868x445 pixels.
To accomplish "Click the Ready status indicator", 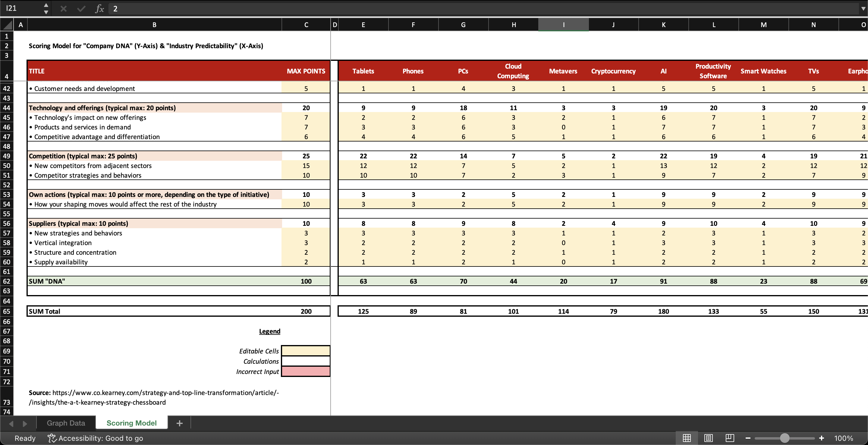I will click(x=25, y=438).
